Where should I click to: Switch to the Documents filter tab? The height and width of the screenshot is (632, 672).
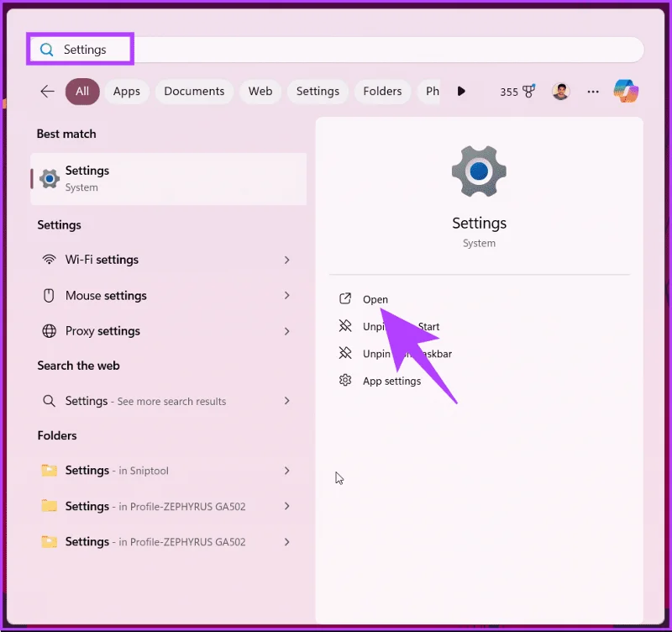click(x=194, y=92)
